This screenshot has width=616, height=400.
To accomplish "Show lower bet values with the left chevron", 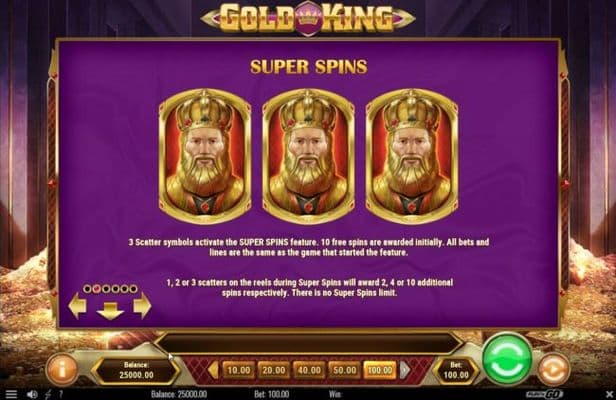I will (213, 370).
